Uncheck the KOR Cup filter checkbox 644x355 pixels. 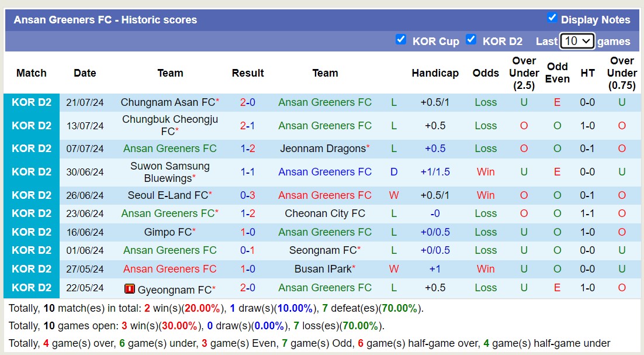(x=401, y=39)
